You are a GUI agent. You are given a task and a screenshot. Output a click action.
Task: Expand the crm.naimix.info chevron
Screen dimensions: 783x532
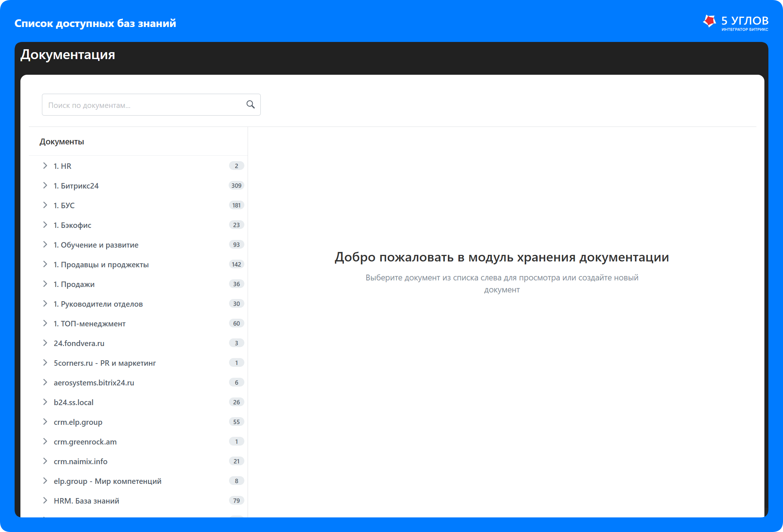tap(45, 461)
